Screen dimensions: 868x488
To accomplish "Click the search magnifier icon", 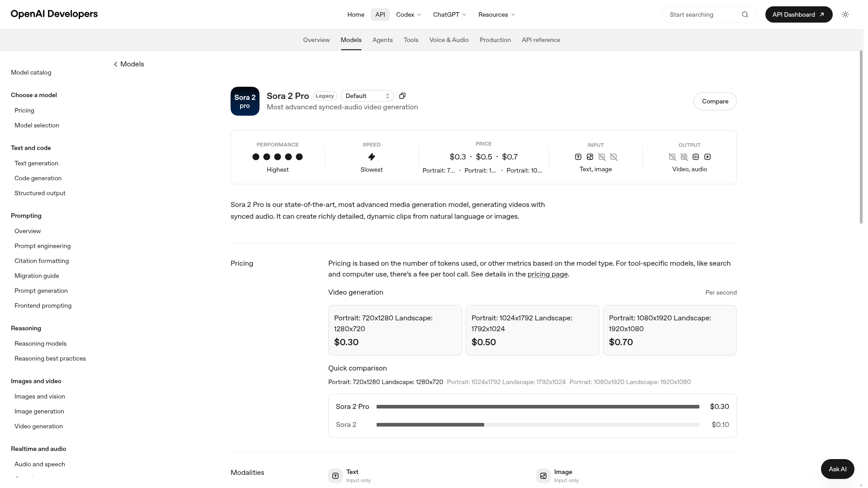I will 745,14.
